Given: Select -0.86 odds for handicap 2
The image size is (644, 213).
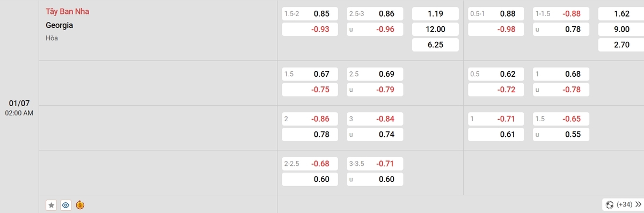Looking at the screenshot, I should click(310, 119).
